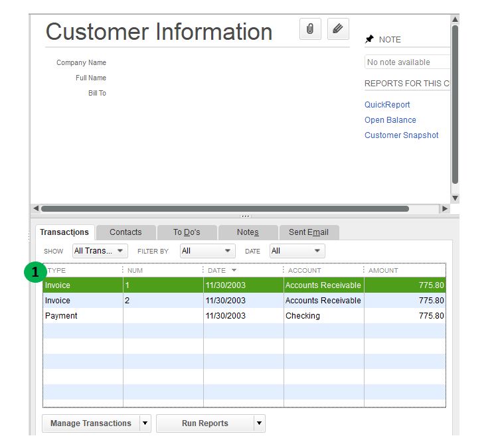
Task: Click the Company Name label
Action: pos(81,62)
